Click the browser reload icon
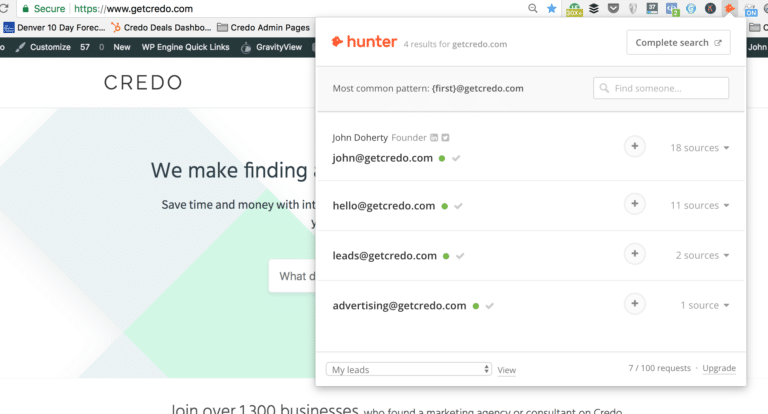Screen dimensions: 768x414 (4, 8)
